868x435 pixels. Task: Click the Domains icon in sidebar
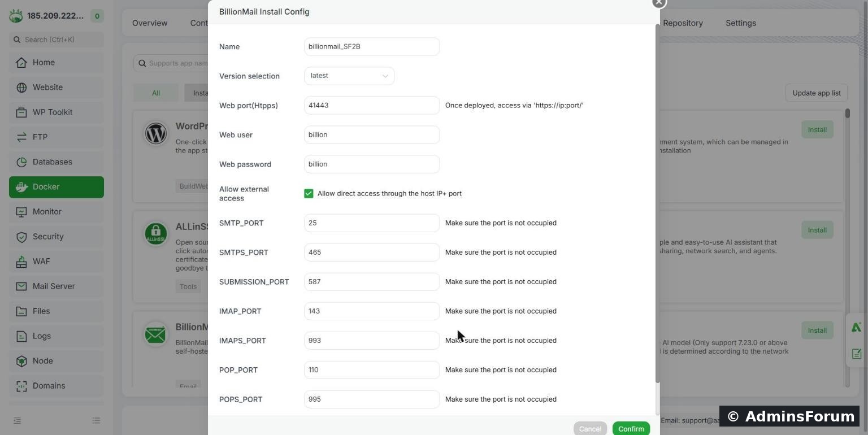(21, 386)
